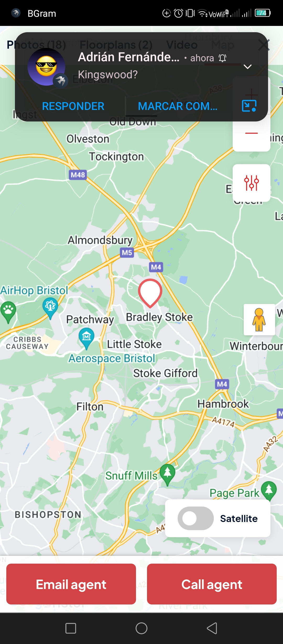
Task: Open the notification picture-in-picture icon
Action: click(x=249, y=106)
